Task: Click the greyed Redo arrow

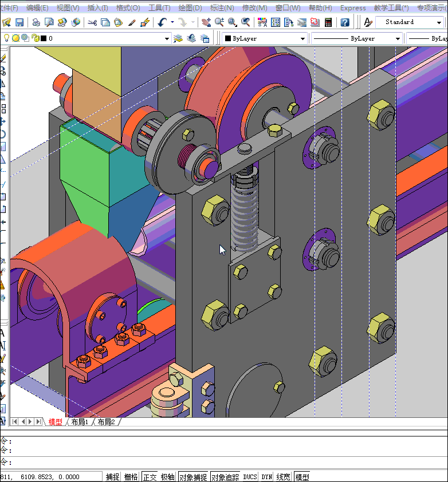Action: (183, 22)
